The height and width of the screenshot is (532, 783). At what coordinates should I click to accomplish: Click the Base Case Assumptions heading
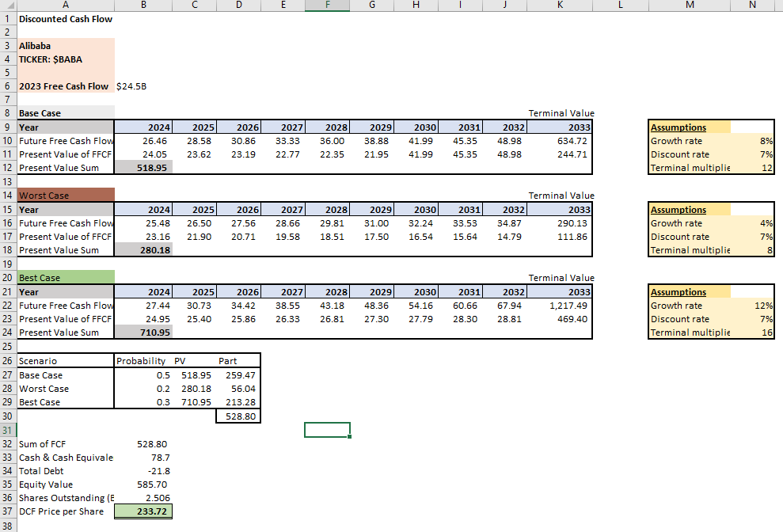[678, 127]
